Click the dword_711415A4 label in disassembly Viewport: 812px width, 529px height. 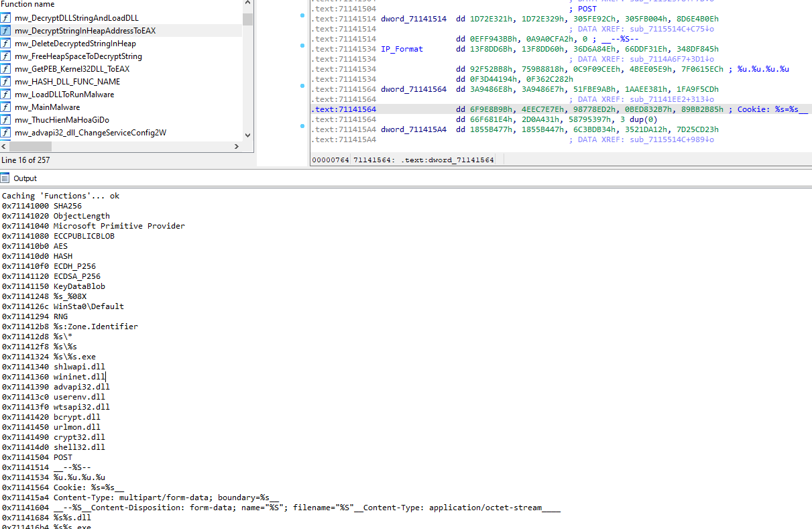coord(413,129)
